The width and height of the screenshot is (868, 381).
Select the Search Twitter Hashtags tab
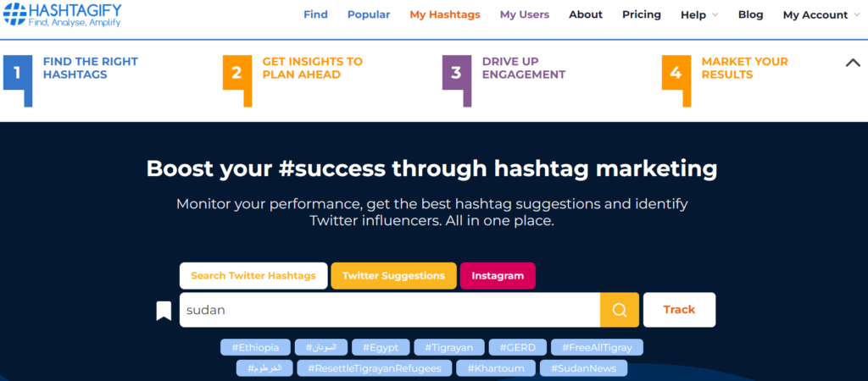[x=253, y=275]
